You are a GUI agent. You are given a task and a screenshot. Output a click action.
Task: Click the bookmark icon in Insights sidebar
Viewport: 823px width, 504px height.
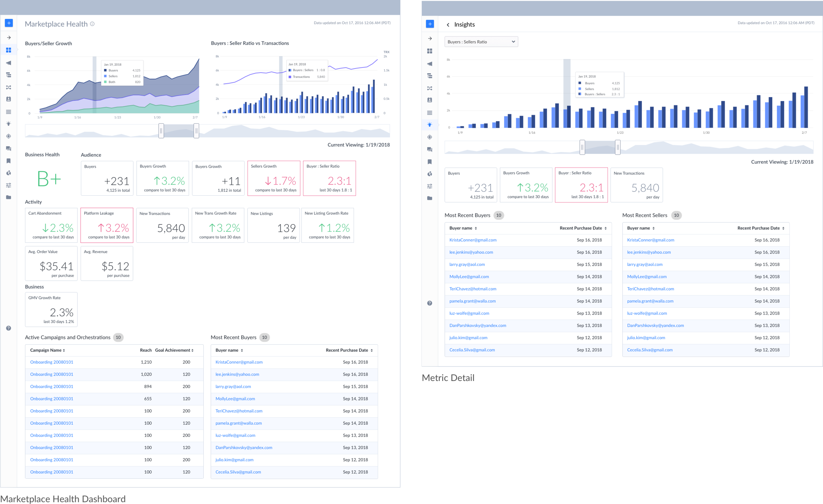[x=430, y=162]
